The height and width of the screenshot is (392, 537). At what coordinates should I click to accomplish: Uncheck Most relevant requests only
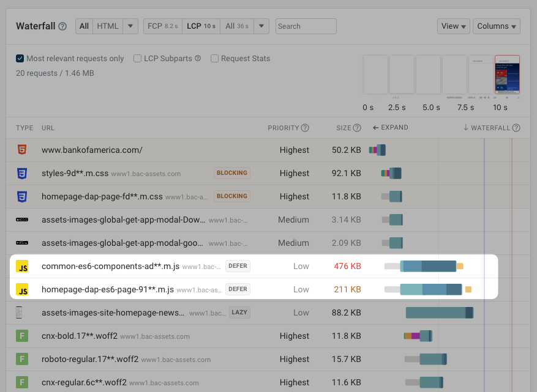(20, 59)
